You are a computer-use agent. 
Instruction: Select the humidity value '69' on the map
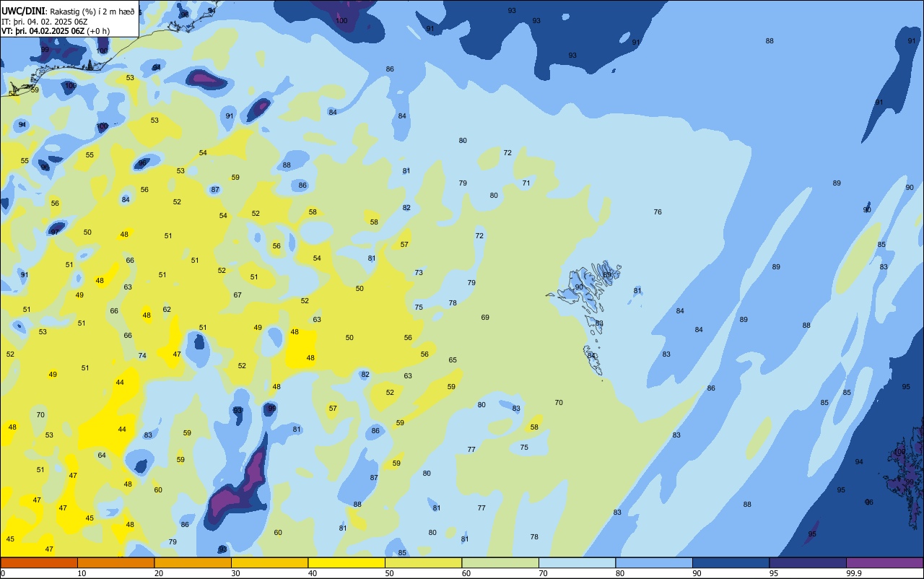point(485,318)
